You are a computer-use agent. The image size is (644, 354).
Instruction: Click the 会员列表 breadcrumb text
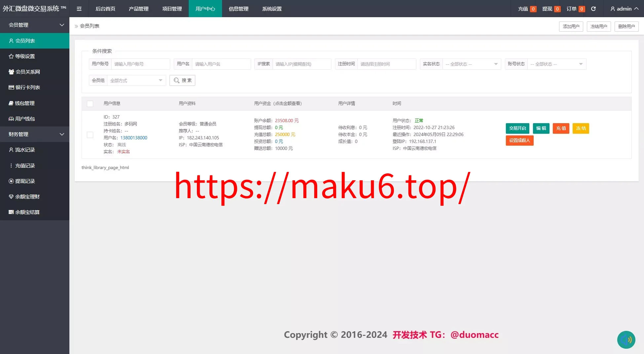point(90,26)
